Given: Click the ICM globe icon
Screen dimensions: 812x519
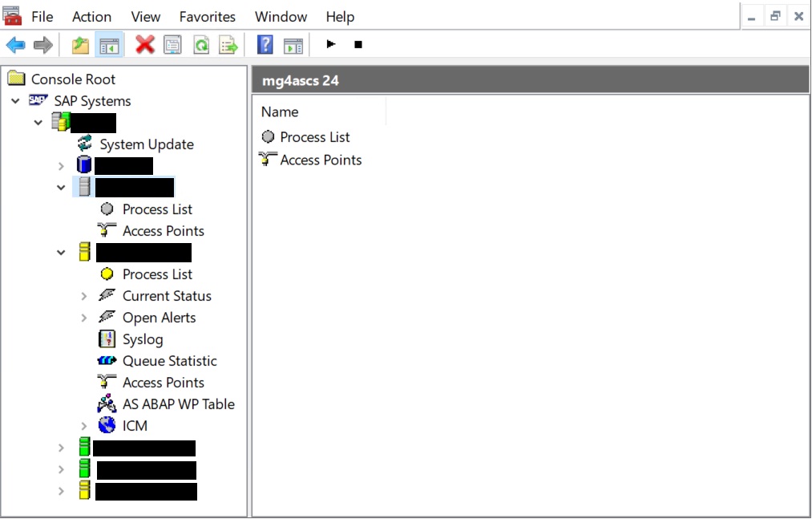Looking at the screenshot, I should tap(107, 425).
